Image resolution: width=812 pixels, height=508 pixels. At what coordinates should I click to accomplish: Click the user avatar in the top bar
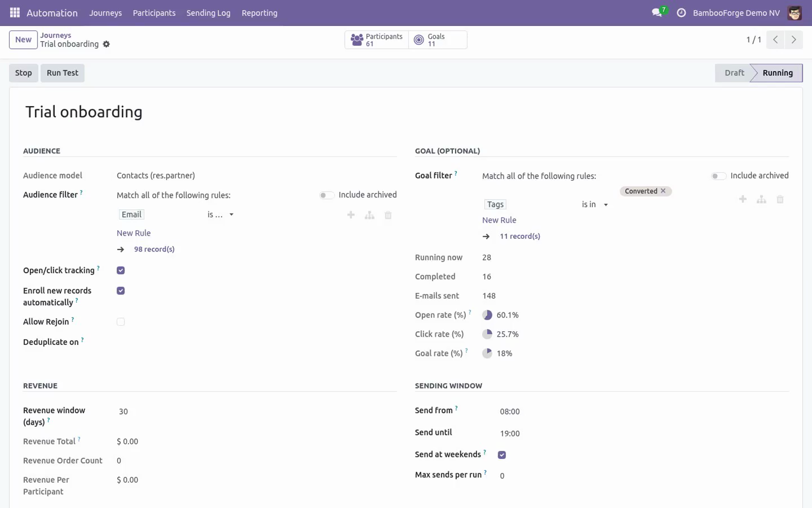tap(794, 13)
